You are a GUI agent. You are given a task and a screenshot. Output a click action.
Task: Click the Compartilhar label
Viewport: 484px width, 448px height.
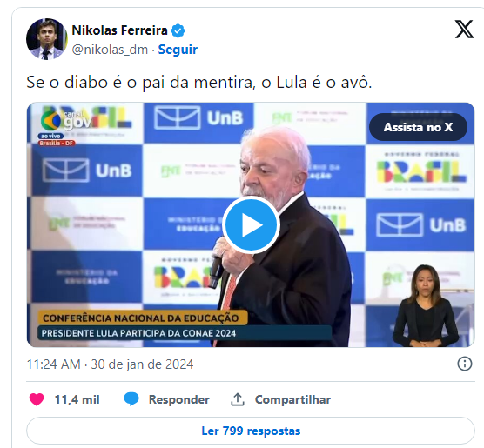coord(292,399)
